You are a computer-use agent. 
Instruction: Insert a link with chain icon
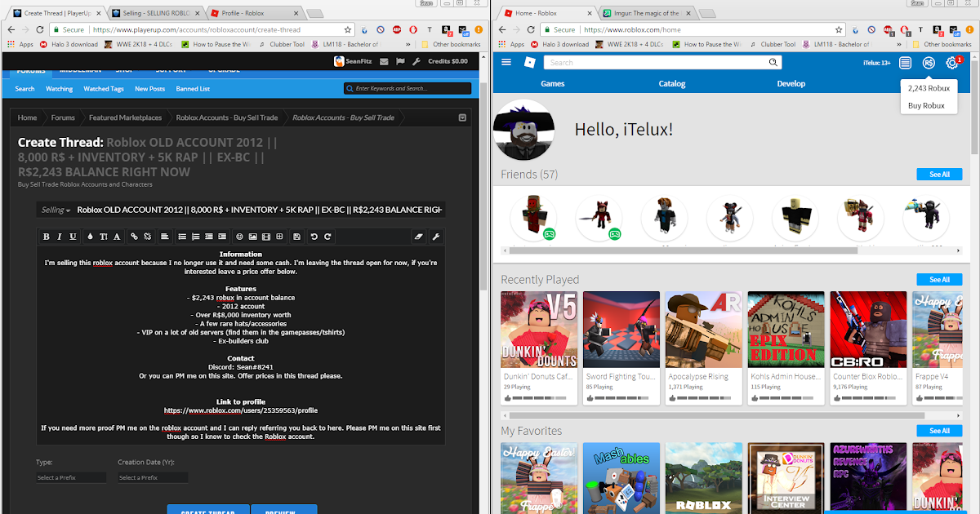pyautogui.click(x=134, y=237)
